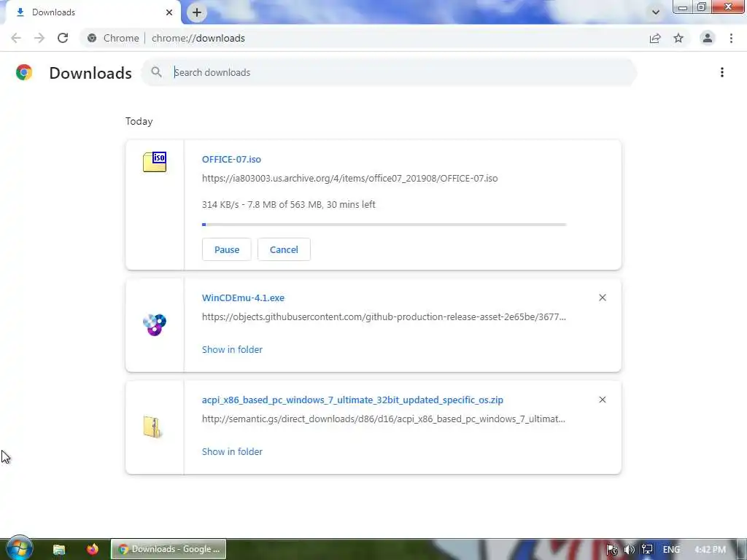
Task: Open Windows Explorer from the taskbar
Action: pos(59,549)
